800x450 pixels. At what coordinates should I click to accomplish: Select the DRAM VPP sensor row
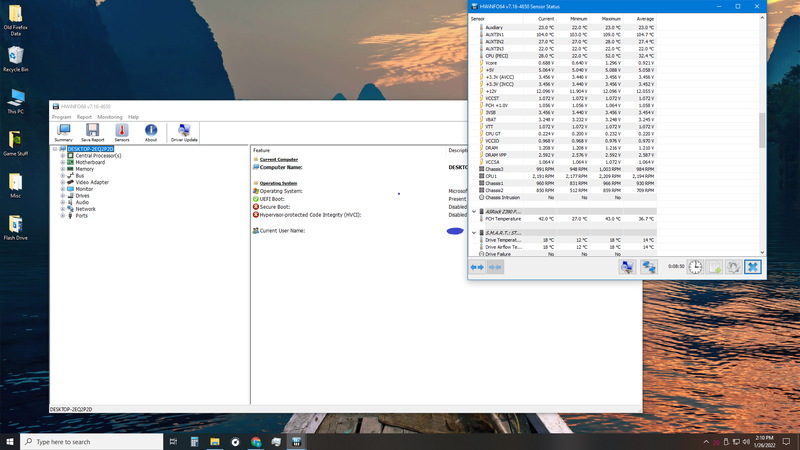click(x=563, y=155)
